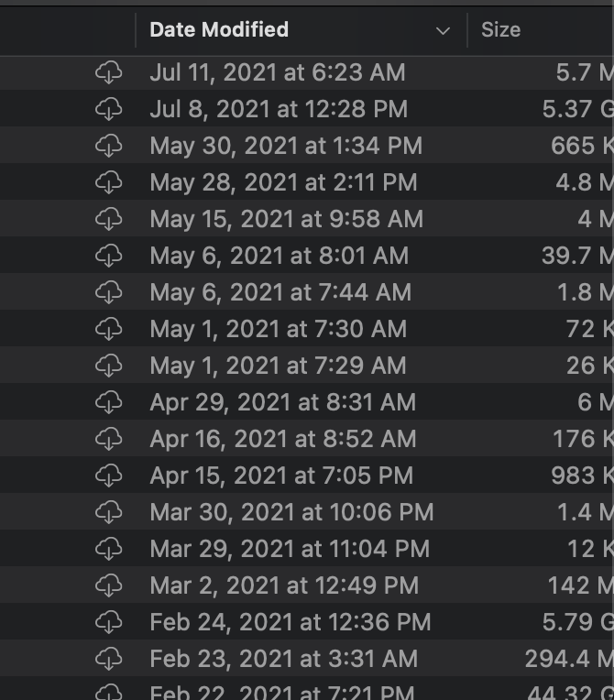Select the row dated May 6, 2021 at 7:44 AM
Viewport: 614px width, 700px height.
tap(280, 292)
